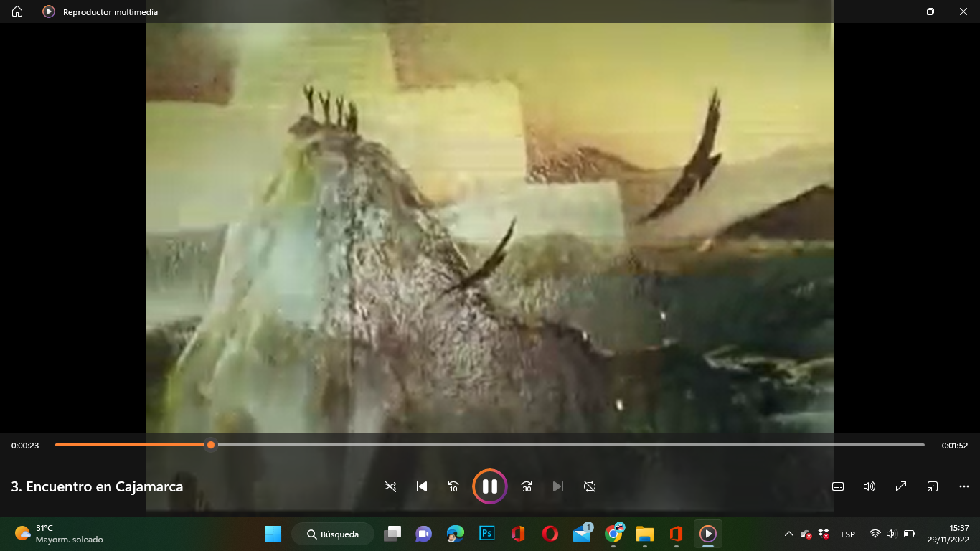Go to previous track
The image size is (980, 551).
click(x=422, y=486)
